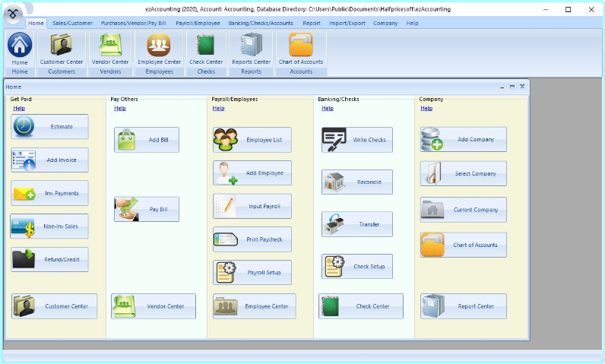The width and height of the screenshot is (605, 364).
Task: Click the Help link under Company
Action: pyautogui.click(x=426, y=109)
